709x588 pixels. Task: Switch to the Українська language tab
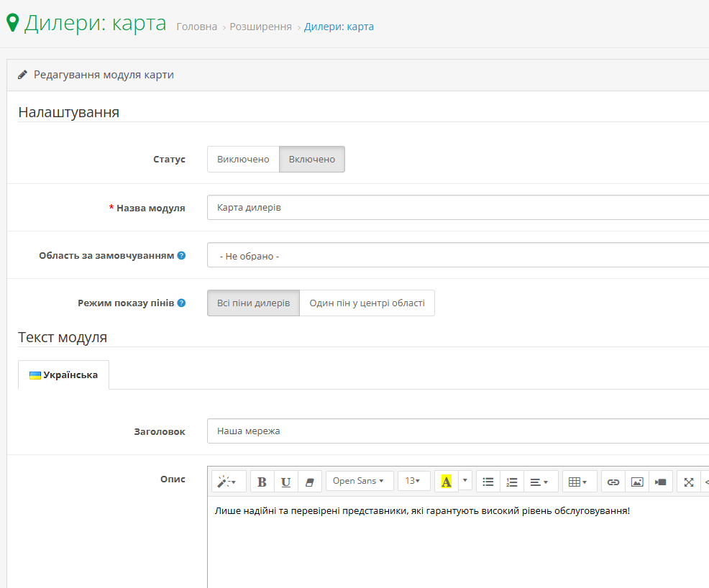pos(63,375)
